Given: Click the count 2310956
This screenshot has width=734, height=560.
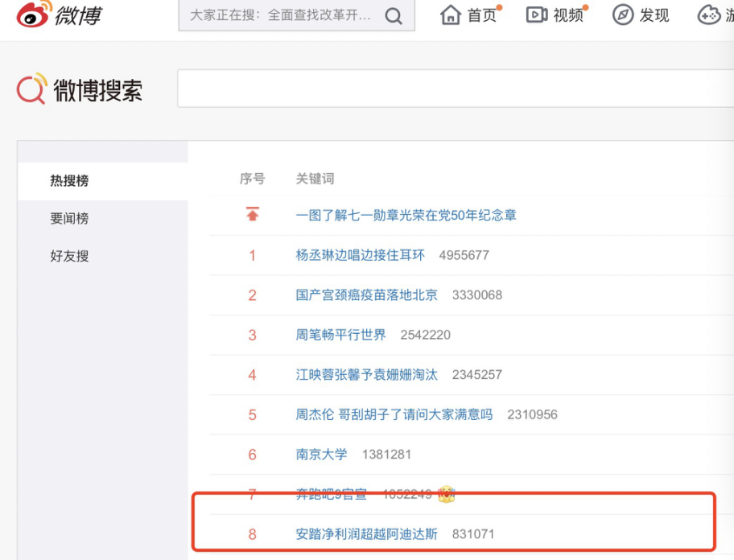Looking at the screenshot, I should click(x=532, y=414).
